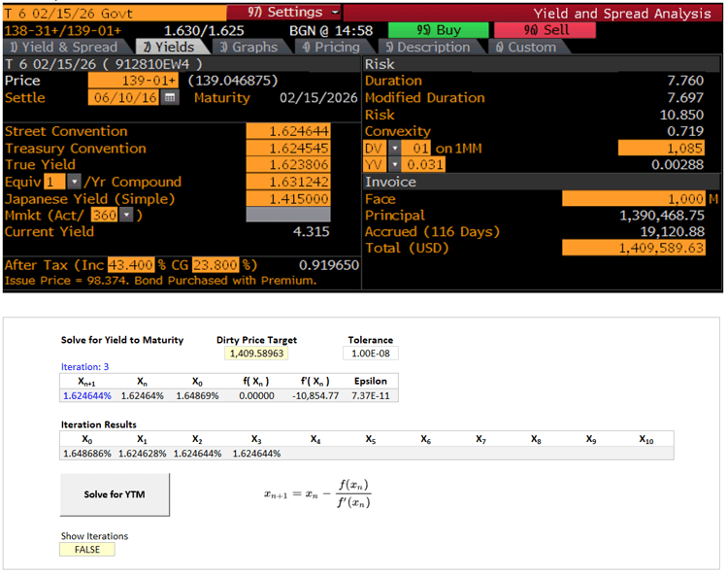728x575 pixels.
Task: Click the Street Convention yield field
Action: pyautogui.click(x=288, y=131)
